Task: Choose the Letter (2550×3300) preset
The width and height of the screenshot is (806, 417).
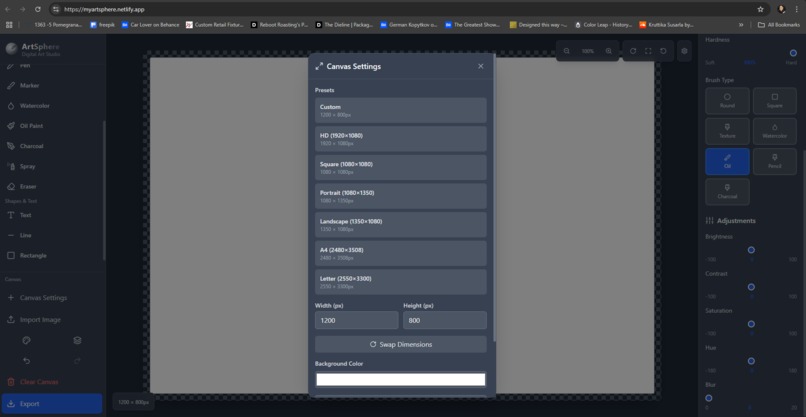Action: click(400, 282)
